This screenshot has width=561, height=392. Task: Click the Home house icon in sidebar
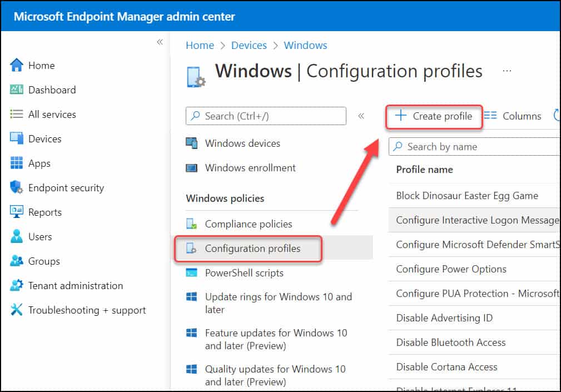click(17, 65)
